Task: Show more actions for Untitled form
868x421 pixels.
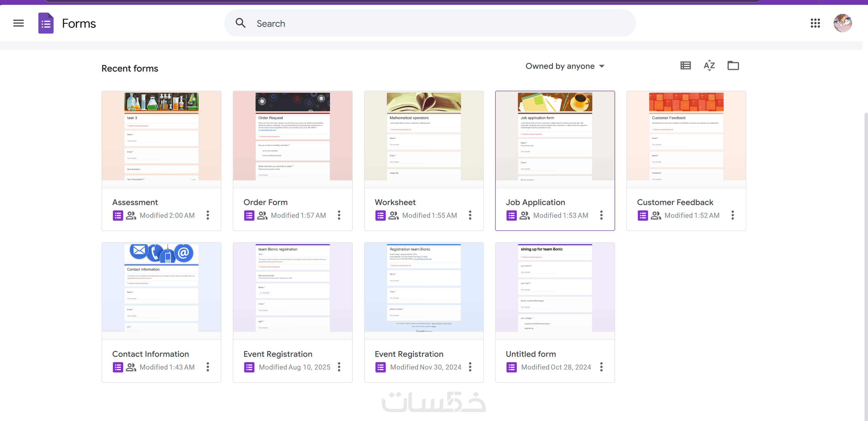Action: [602, 367]
